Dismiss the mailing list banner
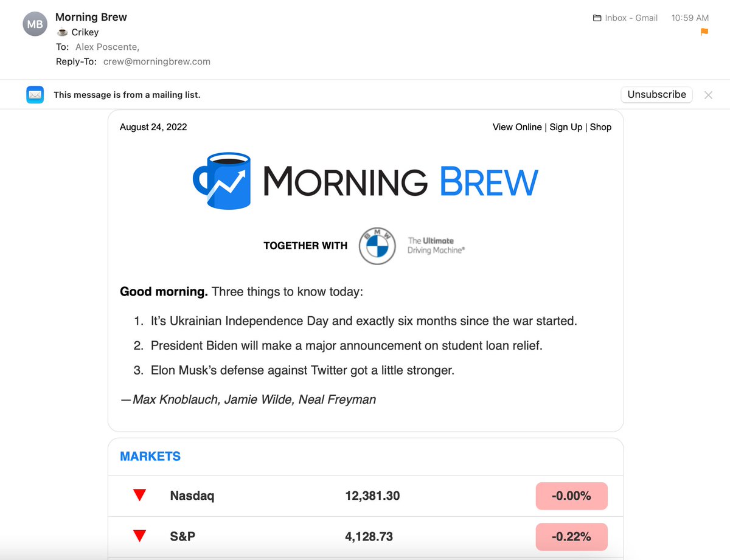This screenshot has width=730, height=560. coord(708,95)
